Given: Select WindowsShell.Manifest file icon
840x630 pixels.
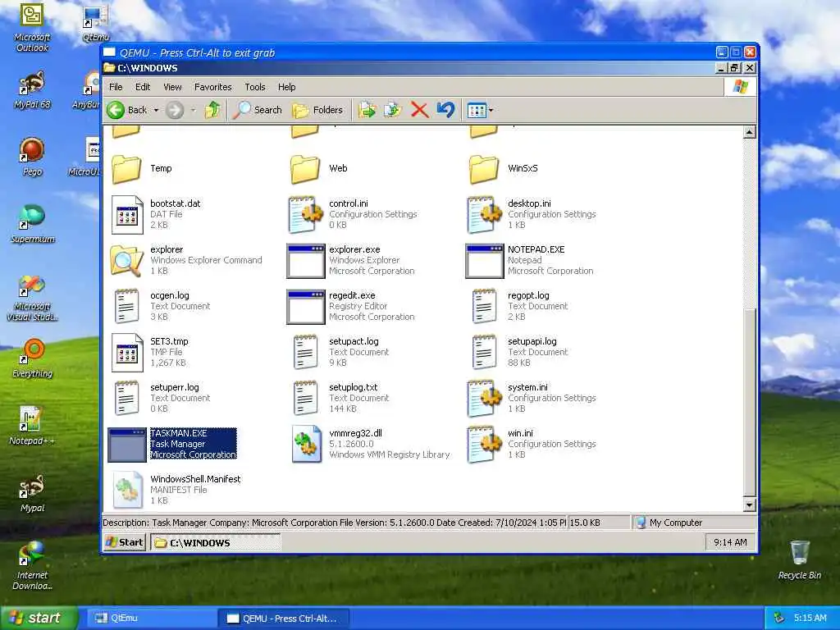Looking at the screenshot, I should pos(127,490).
